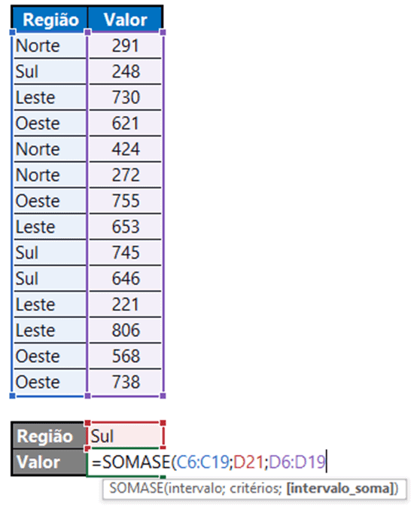The width and height of the screenshot is (420, 507).
Task: Select the cell with value 248
Action: coord(126,72)
